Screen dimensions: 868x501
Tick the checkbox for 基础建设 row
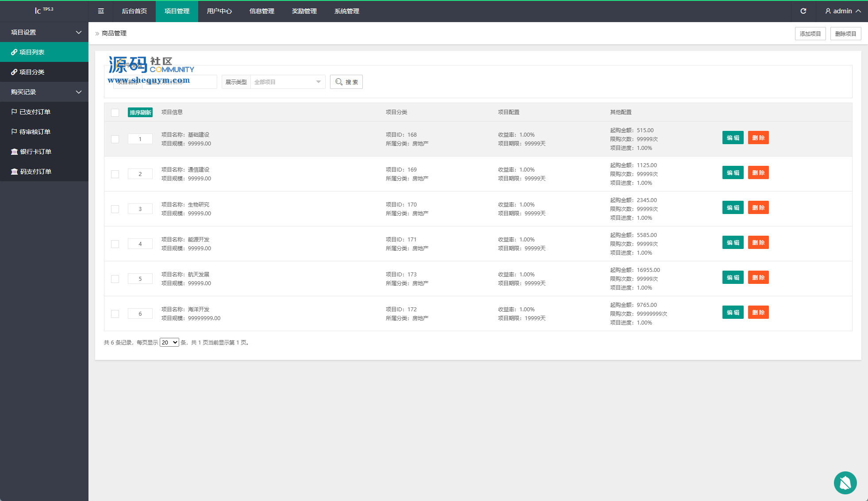click(115, 139)
